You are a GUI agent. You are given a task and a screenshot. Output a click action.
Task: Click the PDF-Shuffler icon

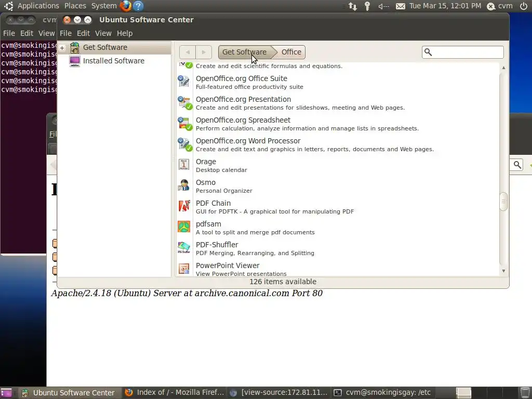(x=184, y=247)
